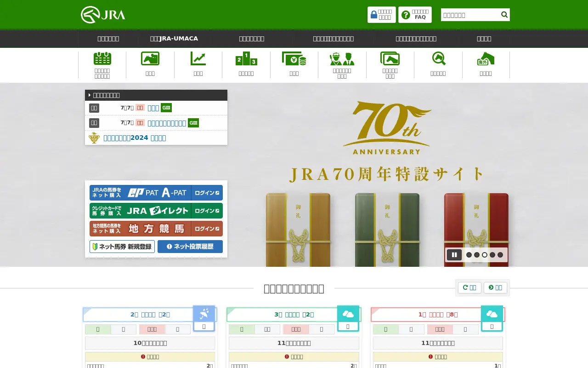This screenshot has width=588, height=368.
Task: Click the cloud weather icon on green card
Action: (x=348, y=313)
